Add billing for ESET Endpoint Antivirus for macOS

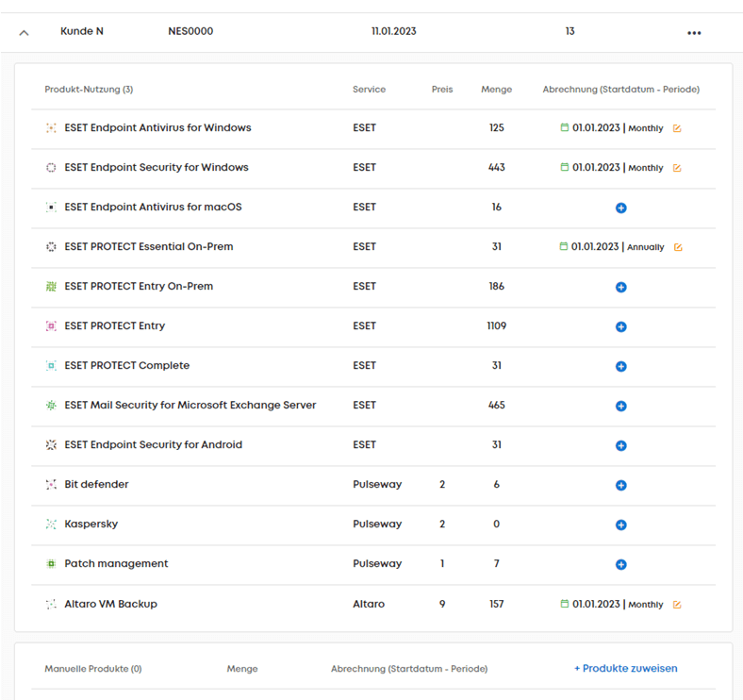620,208
